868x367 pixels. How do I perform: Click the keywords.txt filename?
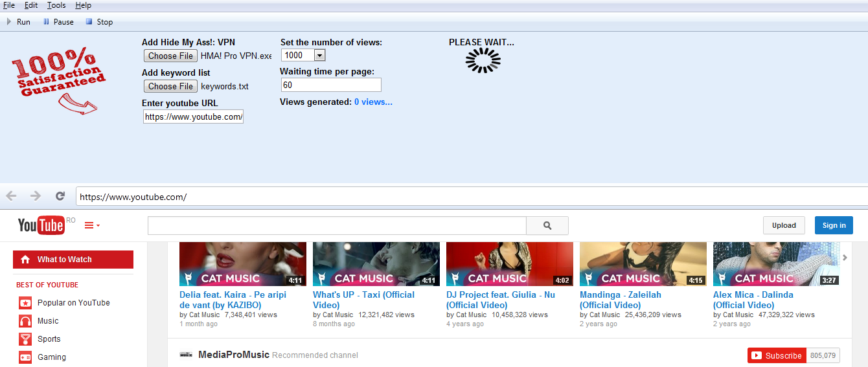pos(225,86)
